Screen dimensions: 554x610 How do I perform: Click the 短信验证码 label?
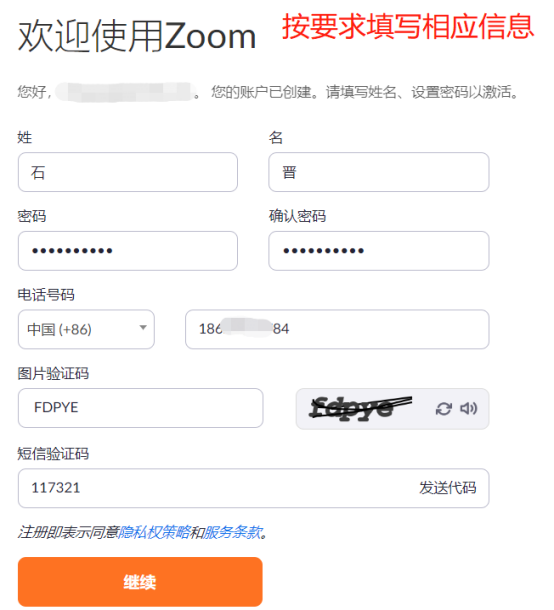(53, 454)
